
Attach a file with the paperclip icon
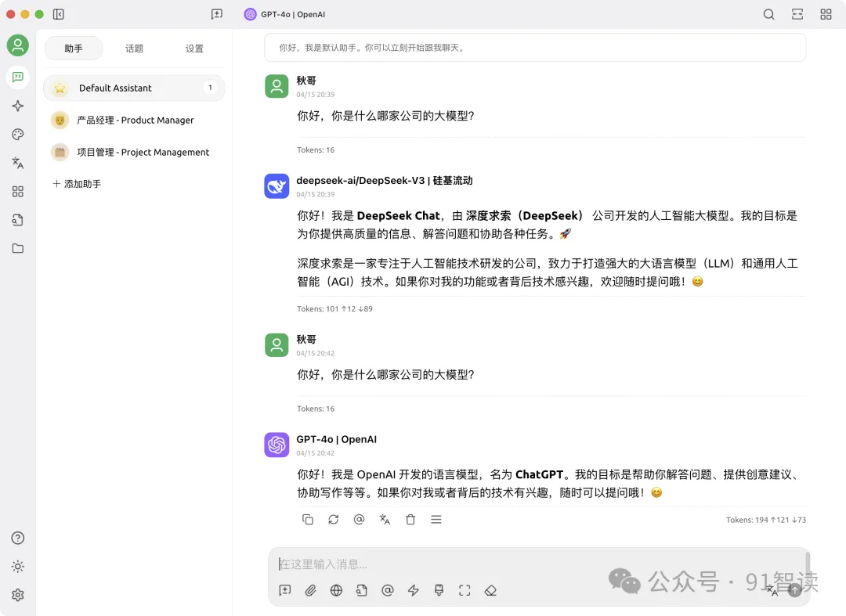click(310, 590)
